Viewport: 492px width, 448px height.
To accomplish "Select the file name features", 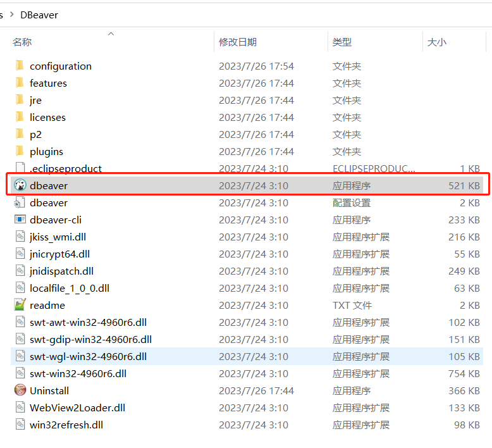I will pyautogui.click(x=48, y=83).
